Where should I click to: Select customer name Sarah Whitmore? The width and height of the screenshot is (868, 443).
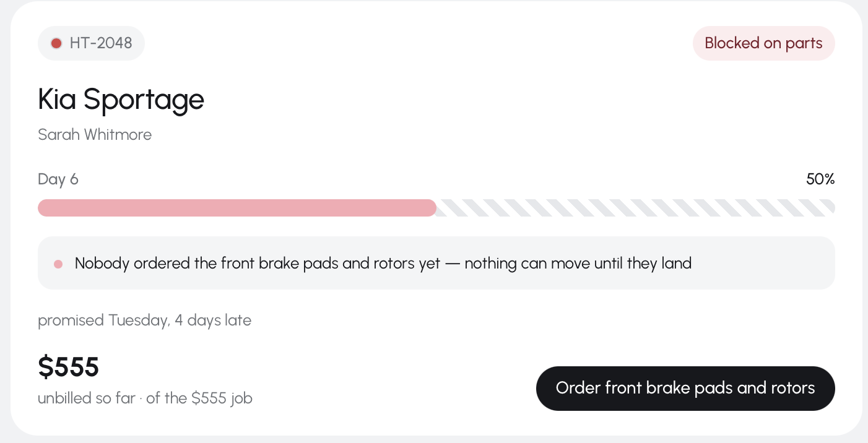coord(95,134)
